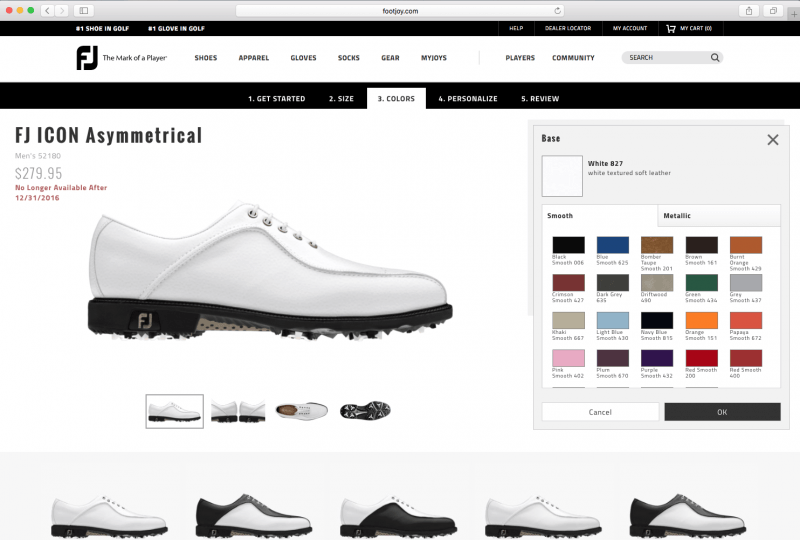This screenshot has width=800, height=540.
Task: Click the footjoy.com address bar
Action: [x=400, y=11]
